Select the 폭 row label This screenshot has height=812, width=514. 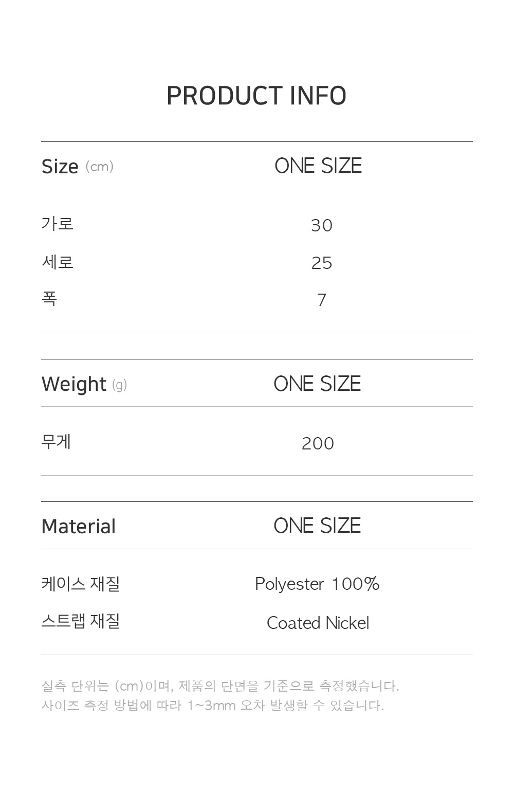point(49,299)
